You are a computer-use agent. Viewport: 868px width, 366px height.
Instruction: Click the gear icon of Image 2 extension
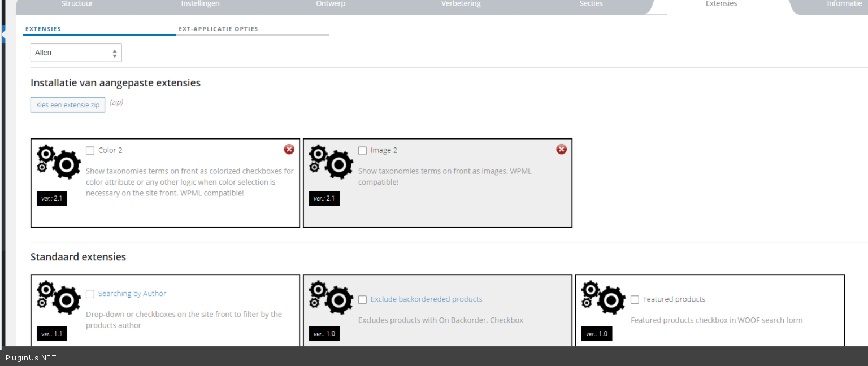coord(331,162)
